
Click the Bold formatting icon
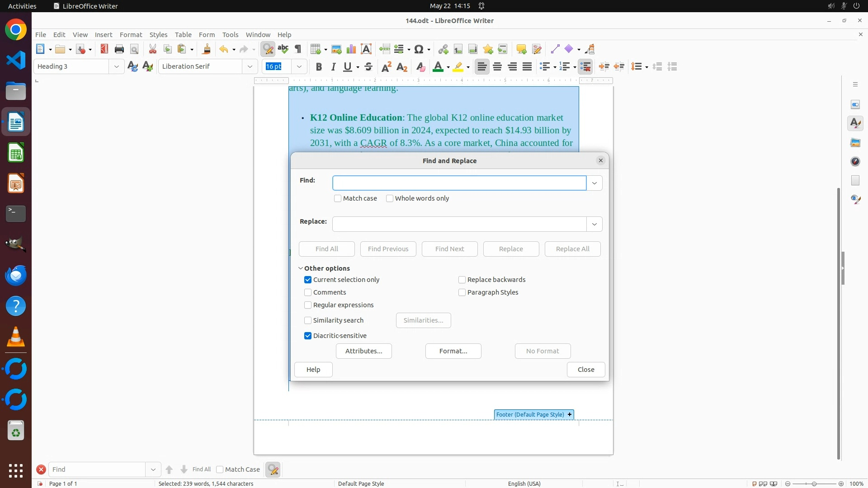[319, 67]
